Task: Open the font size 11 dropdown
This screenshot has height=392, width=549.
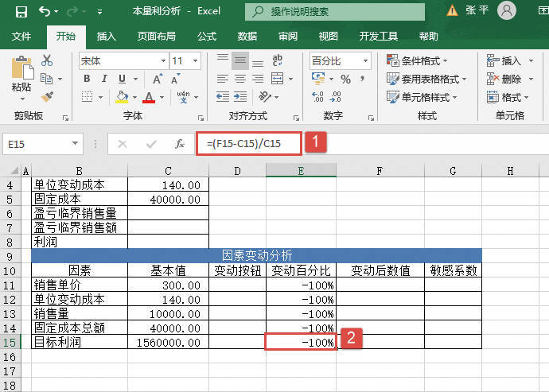Action: [196, 61]
